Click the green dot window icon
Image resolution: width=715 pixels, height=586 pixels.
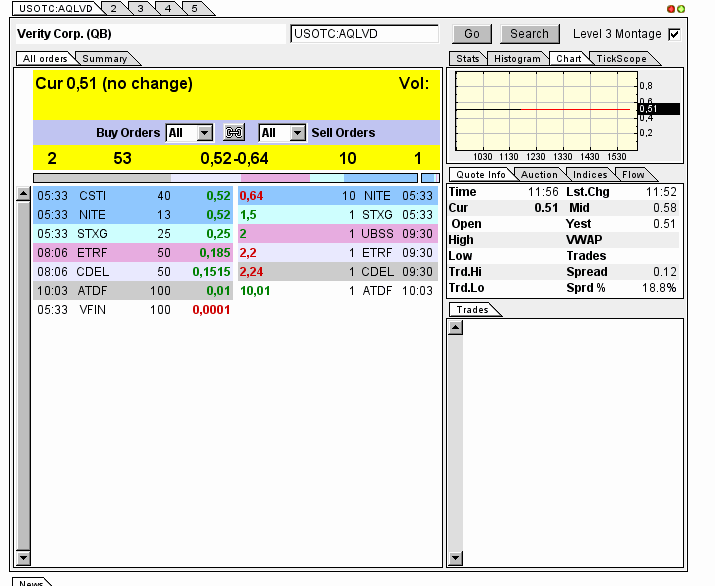[x=681, y=8]
